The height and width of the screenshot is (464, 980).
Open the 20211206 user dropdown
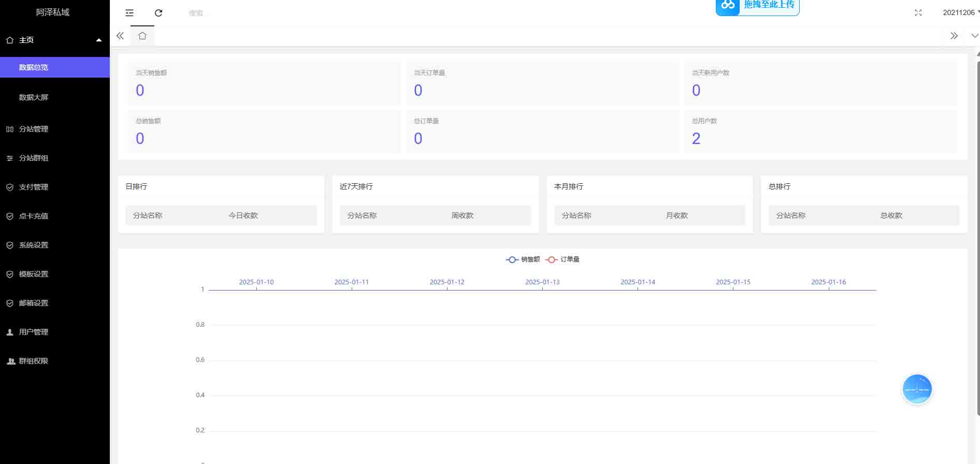960,12
